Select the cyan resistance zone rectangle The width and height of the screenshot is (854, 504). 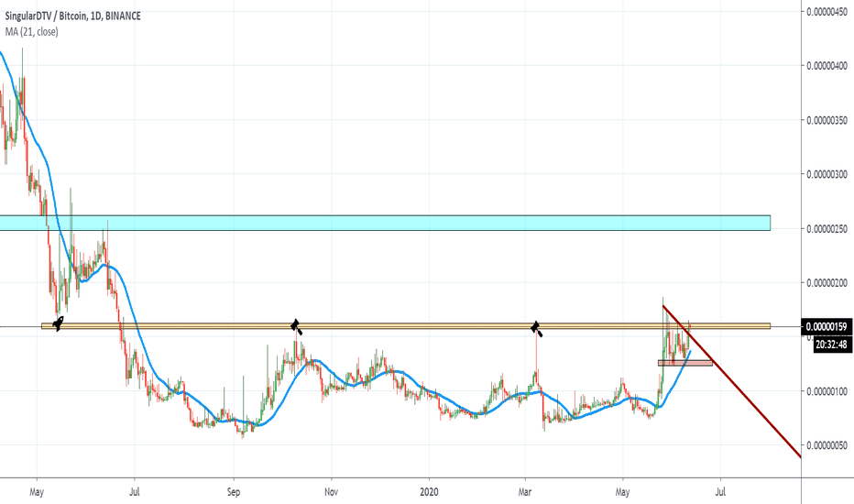[x=385, y=223]
